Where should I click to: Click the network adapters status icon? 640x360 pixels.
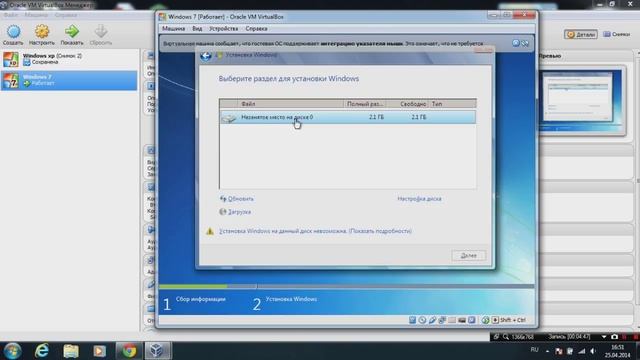point(442,320)
